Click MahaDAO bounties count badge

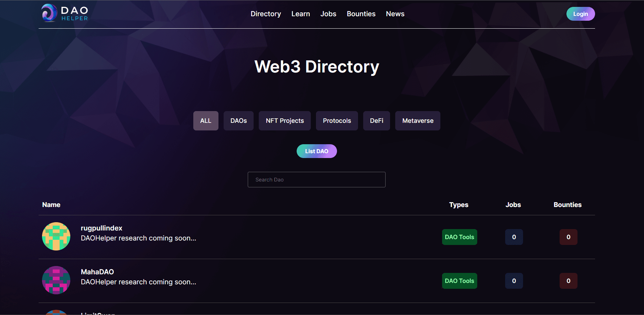point(569,281)
